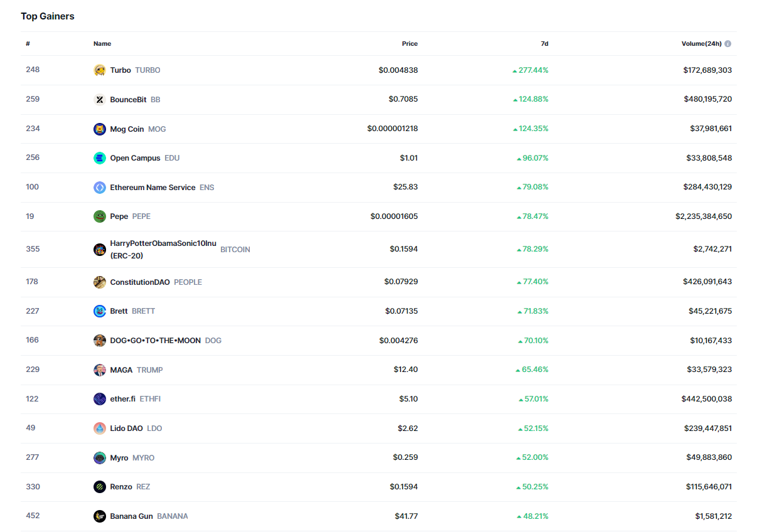The image size is (782, 532).
Task: Click the $480,195,720 volume cell
Action: coord(707,100)
